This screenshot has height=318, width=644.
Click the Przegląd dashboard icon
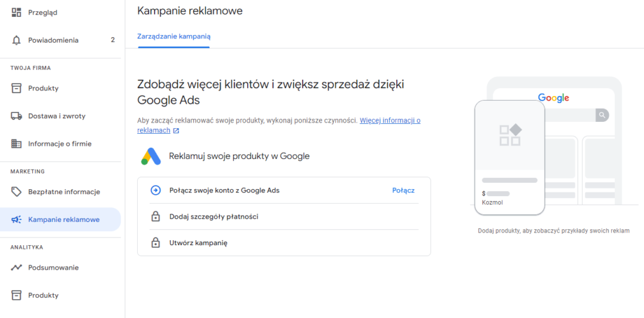(x=16, y=13)
